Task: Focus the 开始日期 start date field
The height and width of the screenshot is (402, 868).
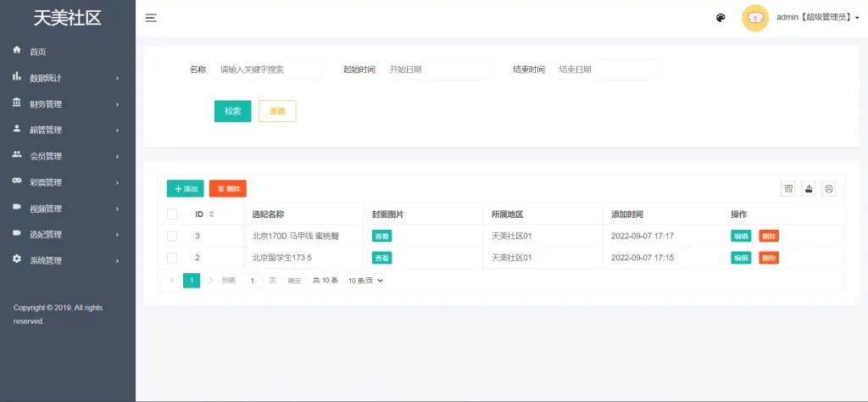Action: (x=438, y=70)
